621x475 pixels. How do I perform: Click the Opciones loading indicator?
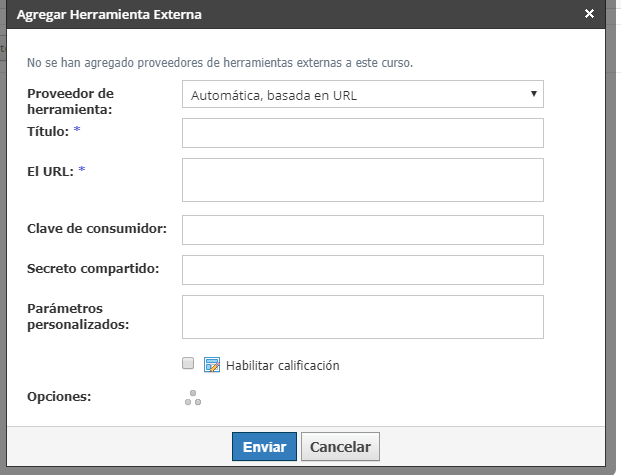tap(193, 398)
